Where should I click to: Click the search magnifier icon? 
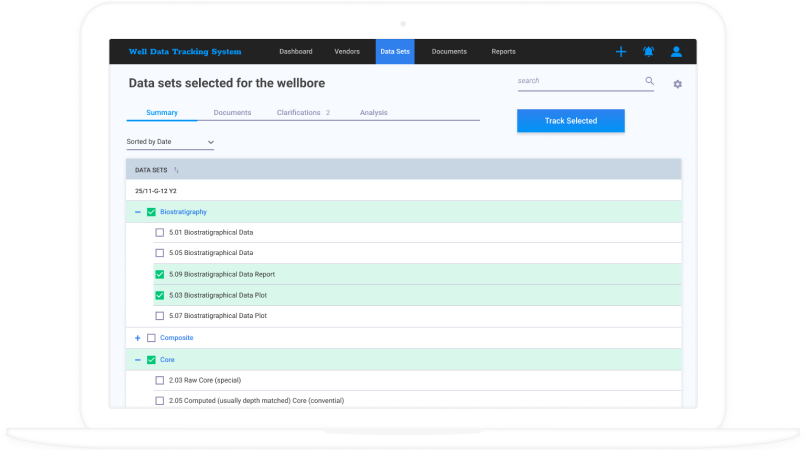[x=649, y=81]
